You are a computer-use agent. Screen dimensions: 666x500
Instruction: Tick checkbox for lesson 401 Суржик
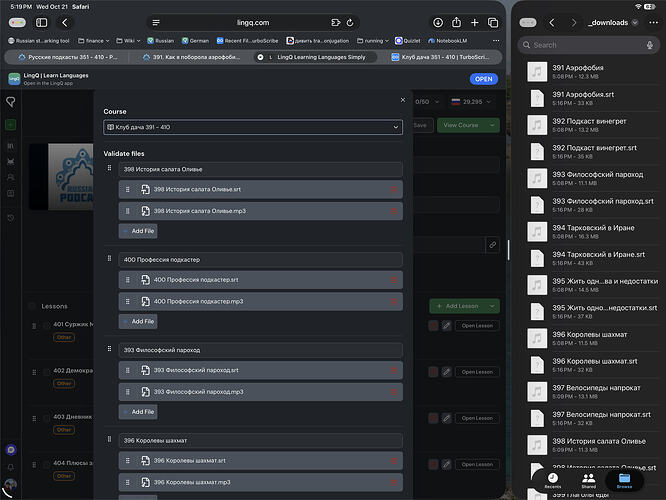tap(46, 326)
